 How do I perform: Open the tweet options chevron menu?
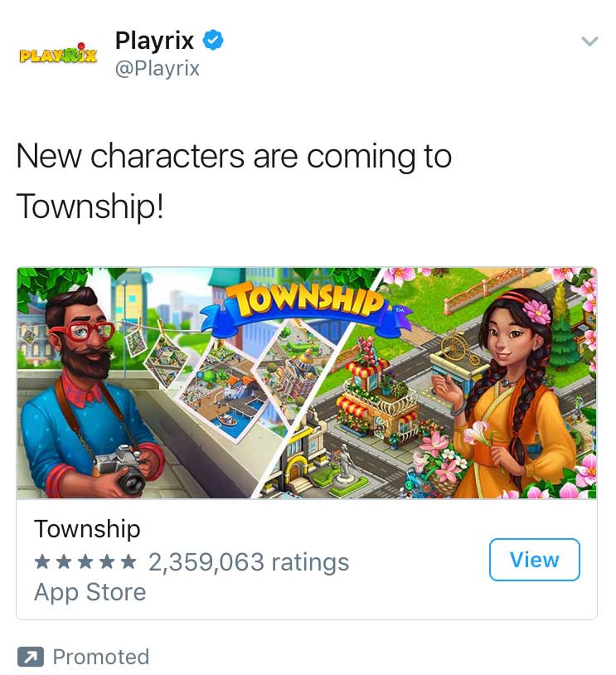tap(589, 41)
